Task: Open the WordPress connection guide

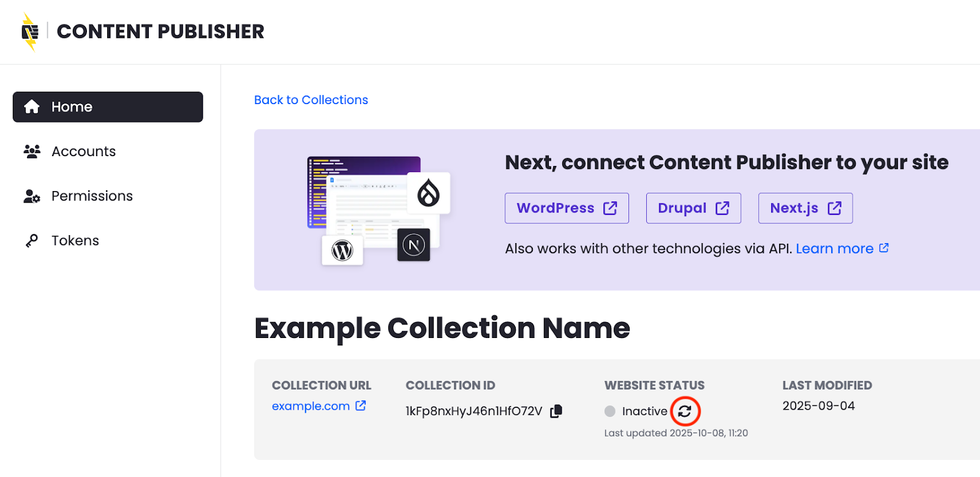Action: tap(567, 208)
